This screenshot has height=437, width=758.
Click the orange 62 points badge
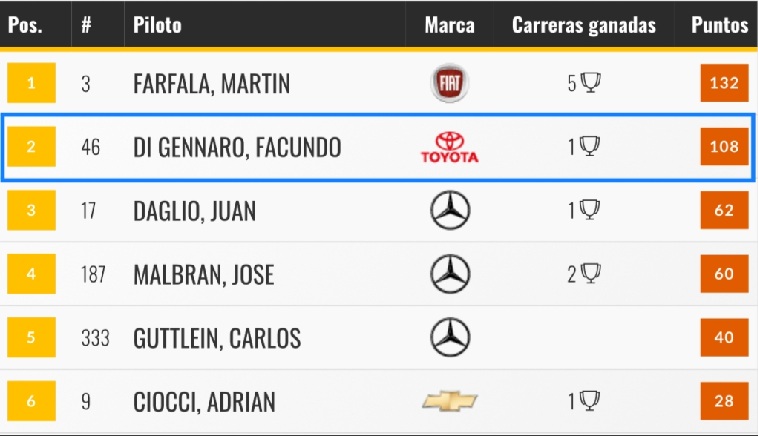tap(724, 210)
